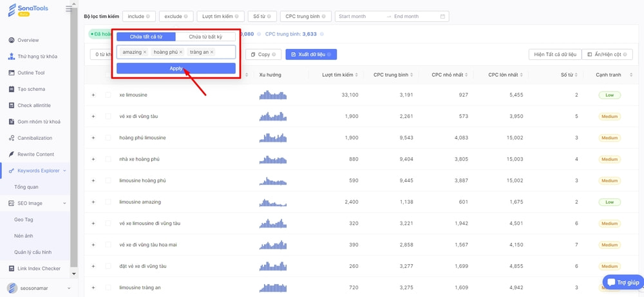Click the SonaTools logo

(x=28, y=10)
